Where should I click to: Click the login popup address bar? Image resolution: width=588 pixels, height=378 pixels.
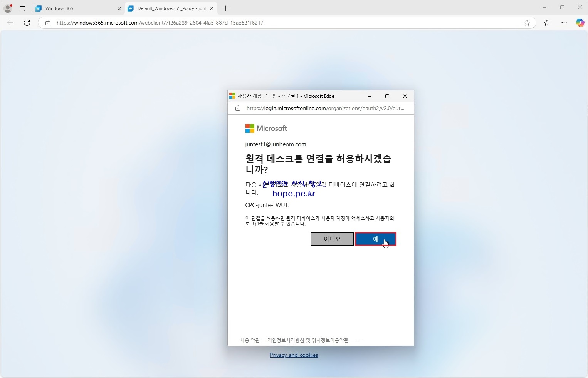(x=321, y=108)
